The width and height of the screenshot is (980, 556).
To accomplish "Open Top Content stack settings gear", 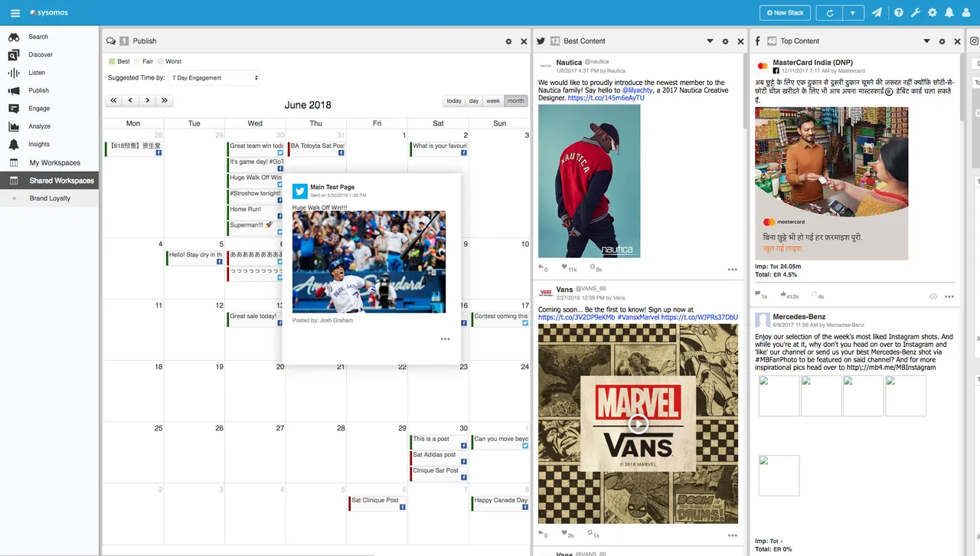I will coord(942,41).
